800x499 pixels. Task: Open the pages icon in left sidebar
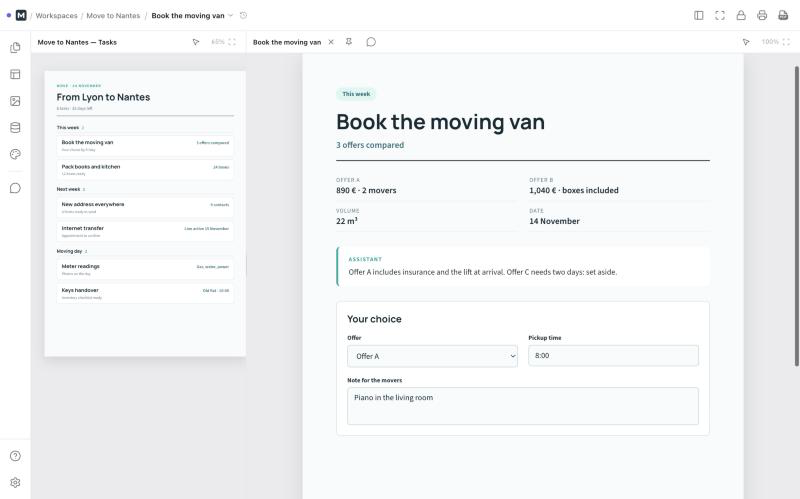coord(15,47)
